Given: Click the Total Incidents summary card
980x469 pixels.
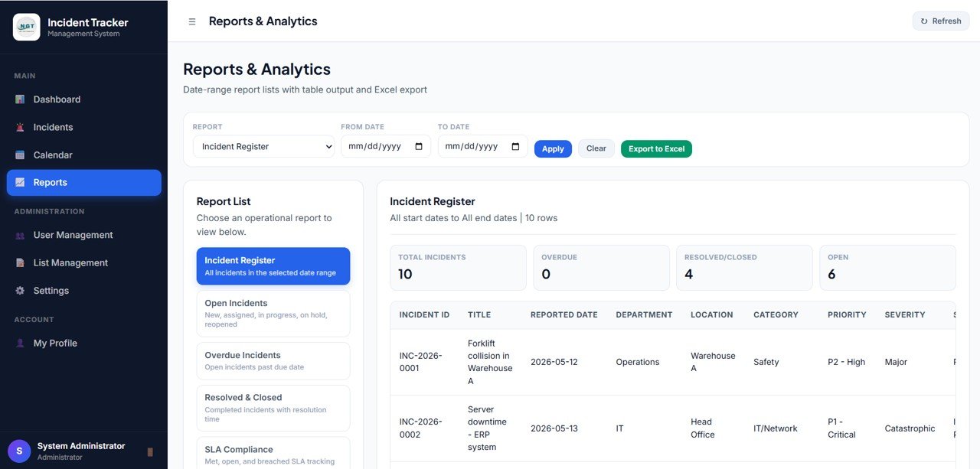Looking at the screenshot, I should [x=458, y=268].
